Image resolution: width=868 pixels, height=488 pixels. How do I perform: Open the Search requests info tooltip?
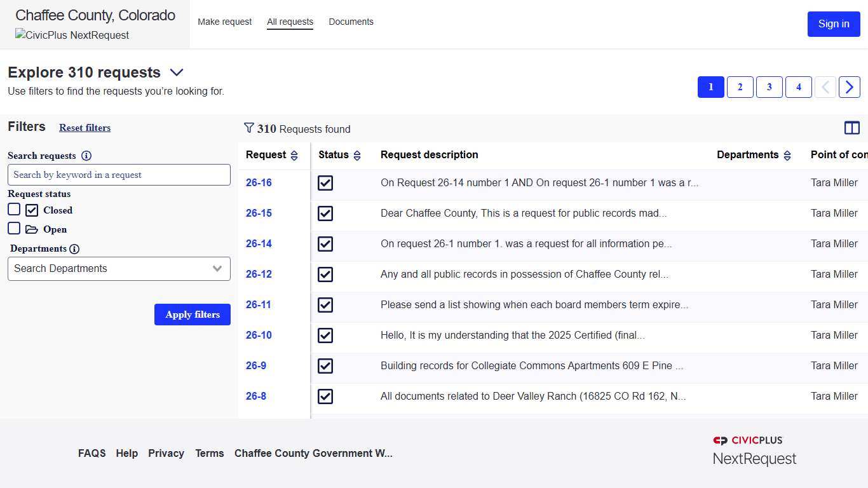[86, 156]
